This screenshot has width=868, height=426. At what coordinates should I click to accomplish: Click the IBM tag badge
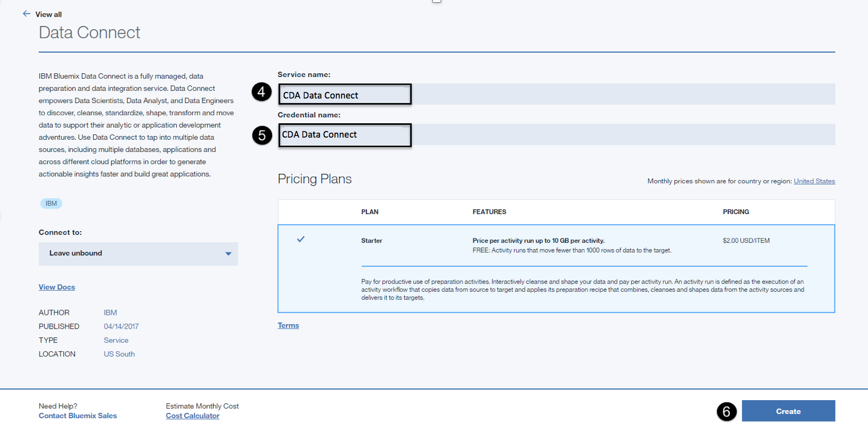point(51,203)
